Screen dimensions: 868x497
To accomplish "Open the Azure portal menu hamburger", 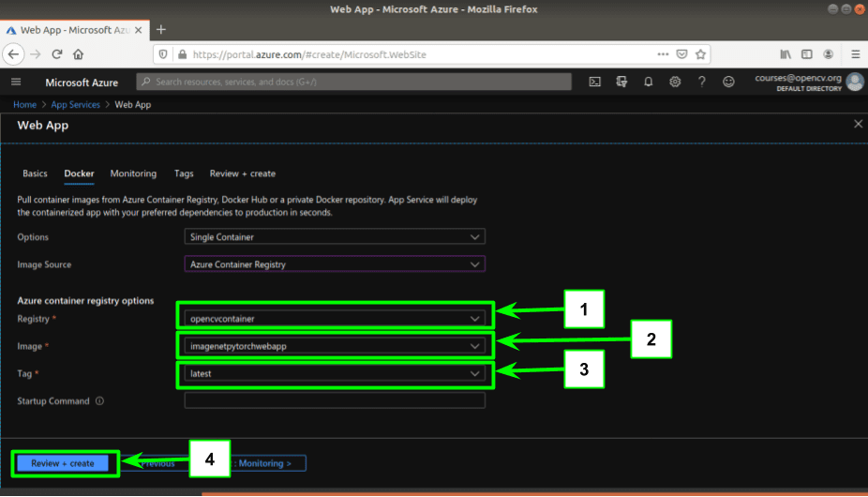I will pyautogui.click(x=16, y=82).
